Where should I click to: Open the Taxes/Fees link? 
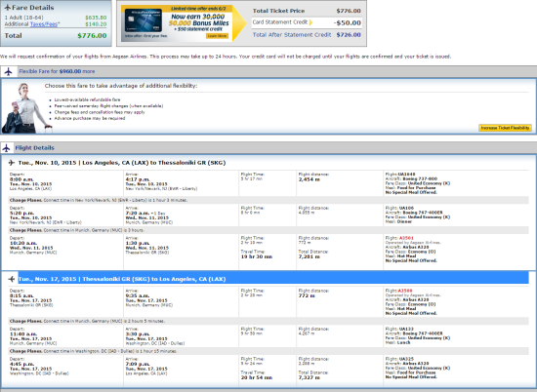[45, 24]
